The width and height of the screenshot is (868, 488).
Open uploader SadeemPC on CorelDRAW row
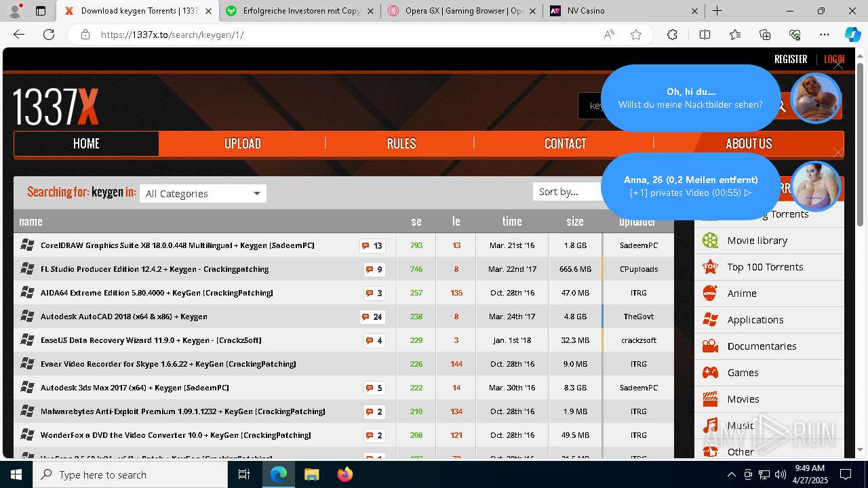click(639, 245)
